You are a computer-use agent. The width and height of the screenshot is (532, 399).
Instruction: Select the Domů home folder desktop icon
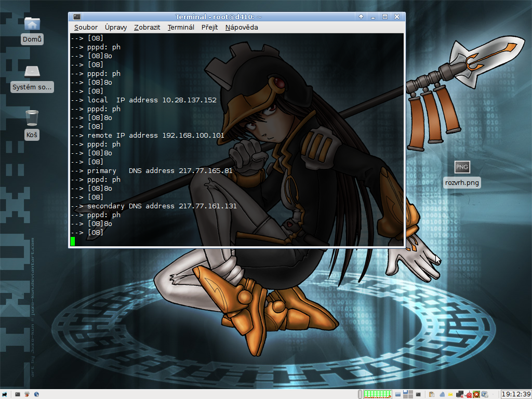(x=32, y=30)
